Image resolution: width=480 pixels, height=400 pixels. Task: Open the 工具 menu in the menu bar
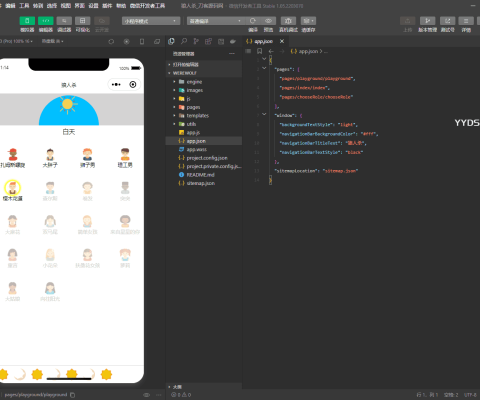pos(24,6)
